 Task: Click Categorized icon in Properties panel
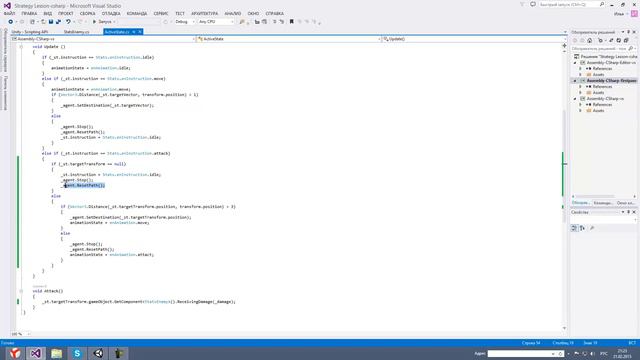pyautogui.click(x=574, y=228)
